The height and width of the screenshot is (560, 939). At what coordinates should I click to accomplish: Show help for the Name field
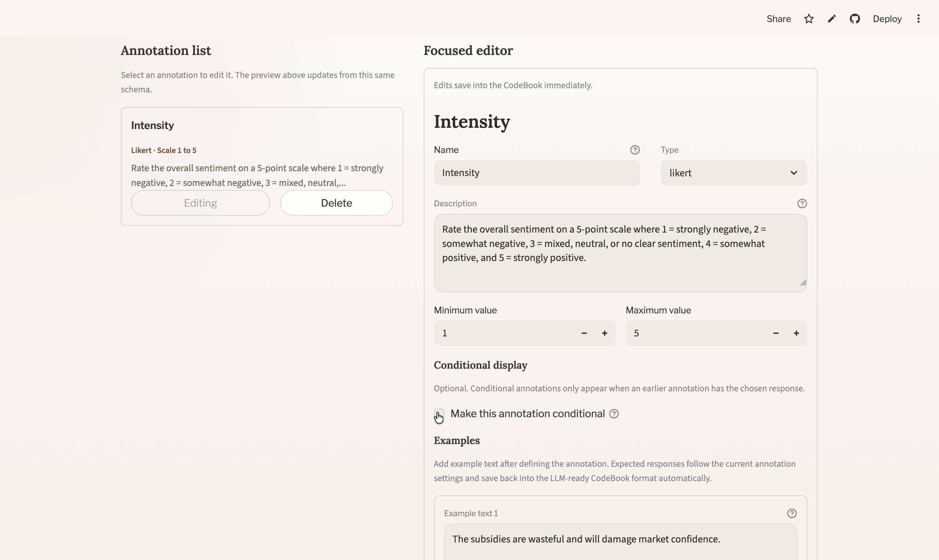635,150
